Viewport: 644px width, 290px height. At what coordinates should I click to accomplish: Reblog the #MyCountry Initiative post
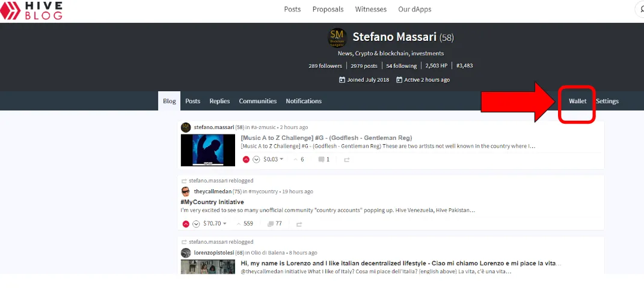pyautogui.click(x=299, y=224)
